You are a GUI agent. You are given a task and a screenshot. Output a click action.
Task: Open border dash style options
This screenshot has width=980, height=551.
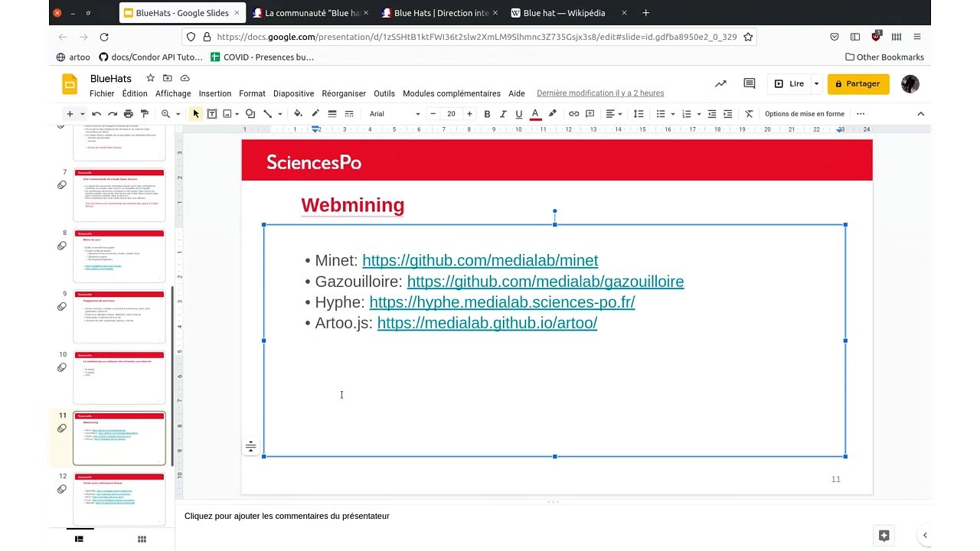[x=349, y=114]
